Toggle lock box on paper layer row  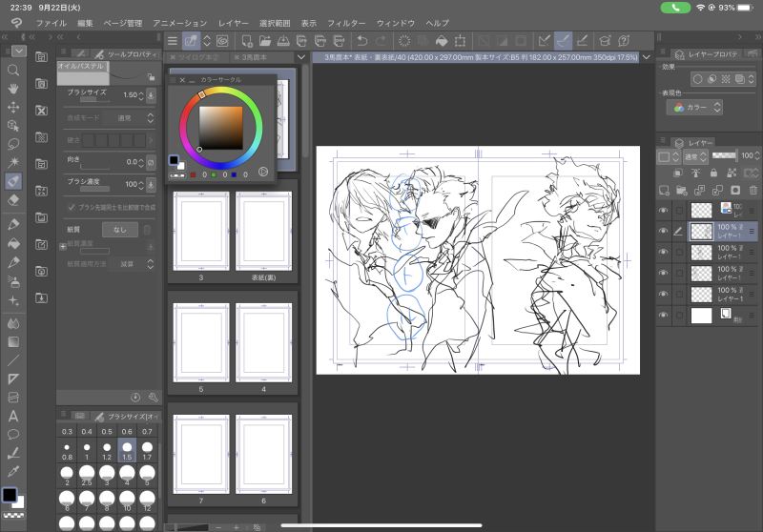pos(679,316)
